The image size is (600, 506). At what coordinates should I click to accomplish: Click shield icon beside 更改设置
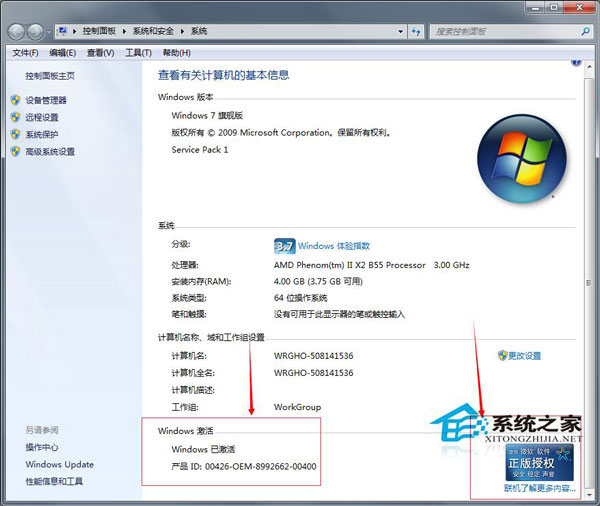502,356
